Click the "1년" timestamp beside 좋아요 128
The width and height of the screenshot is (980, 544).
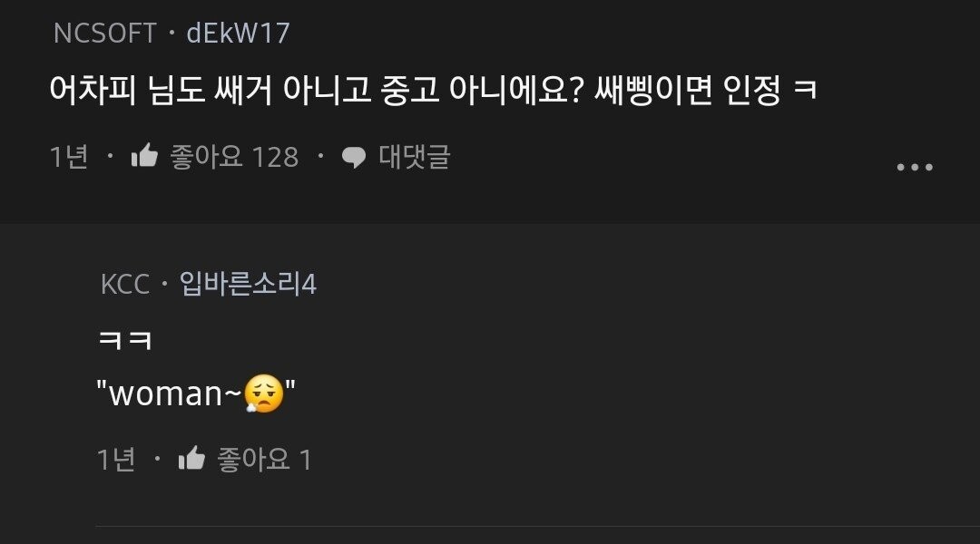coord(69,157)
